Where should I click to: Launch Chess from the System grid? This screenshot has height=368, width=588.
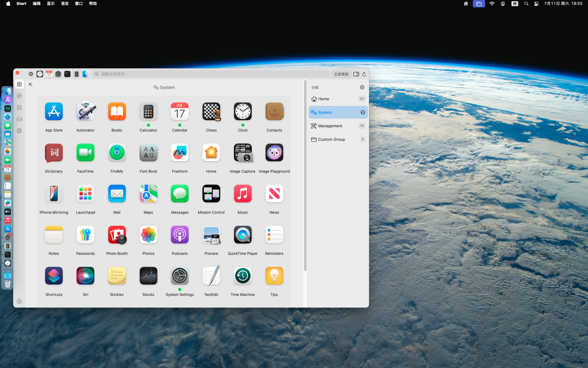(x=211, y=111)
